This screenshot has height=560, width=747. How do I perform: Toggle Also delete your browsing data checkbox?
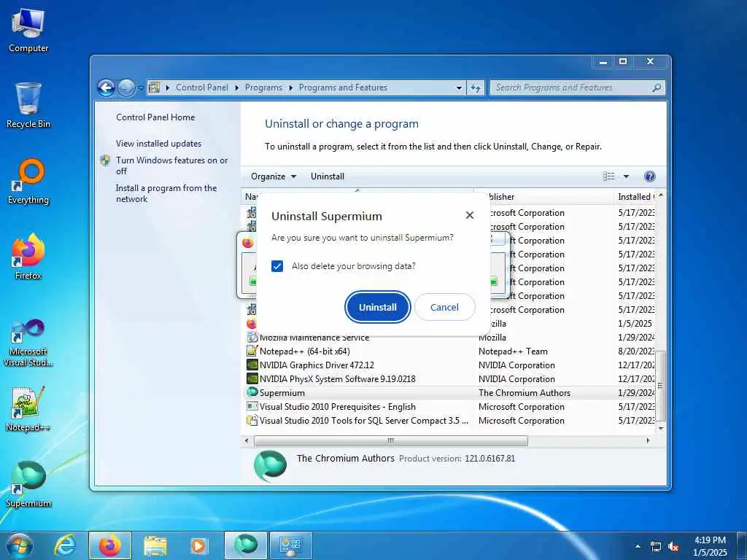[x=277, y=266]
